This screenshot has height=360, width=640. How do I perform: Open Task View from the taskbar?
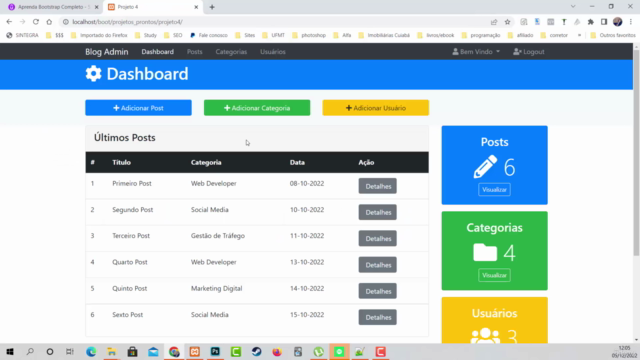(x=70, y=351)
